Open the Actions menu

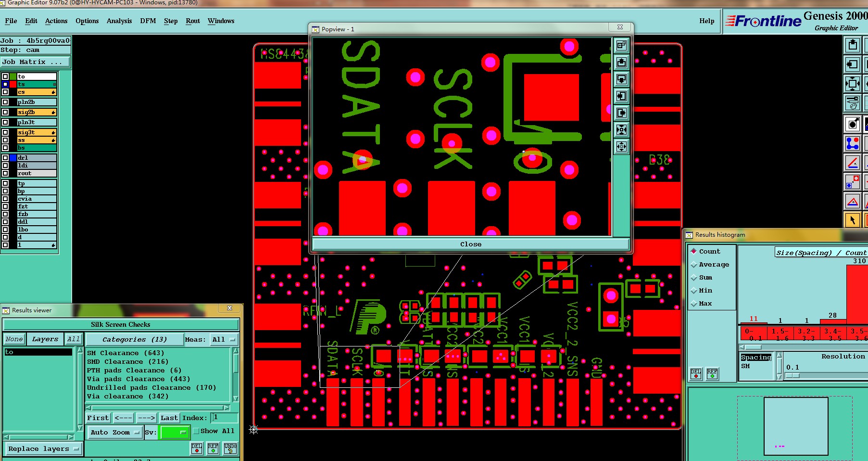pos(56,21)
